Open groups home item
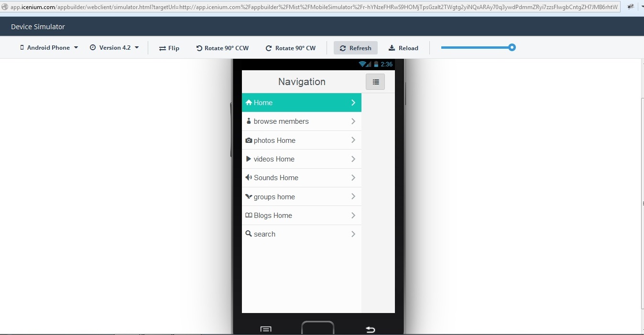Viewport: 644px width, 335px height. point(302,196)
